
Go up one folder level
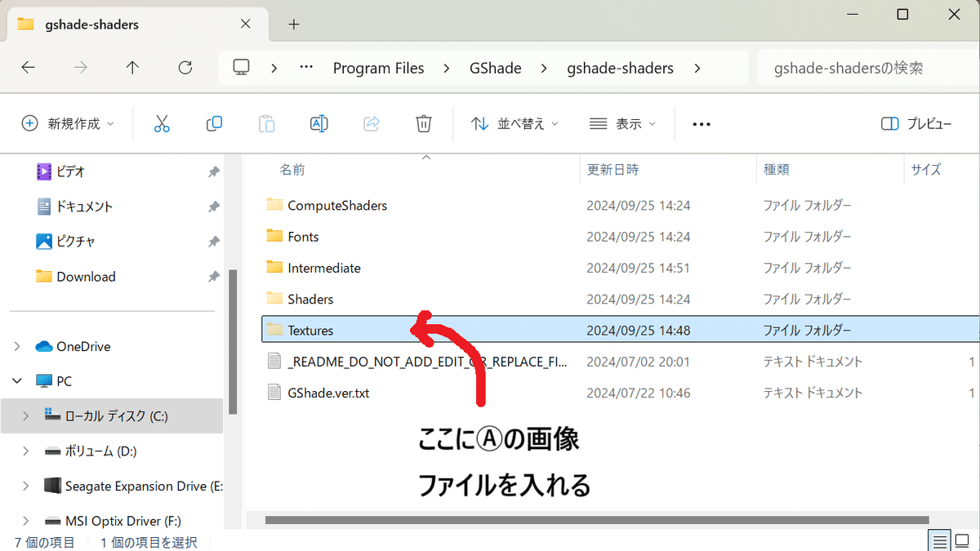[132, 68]
